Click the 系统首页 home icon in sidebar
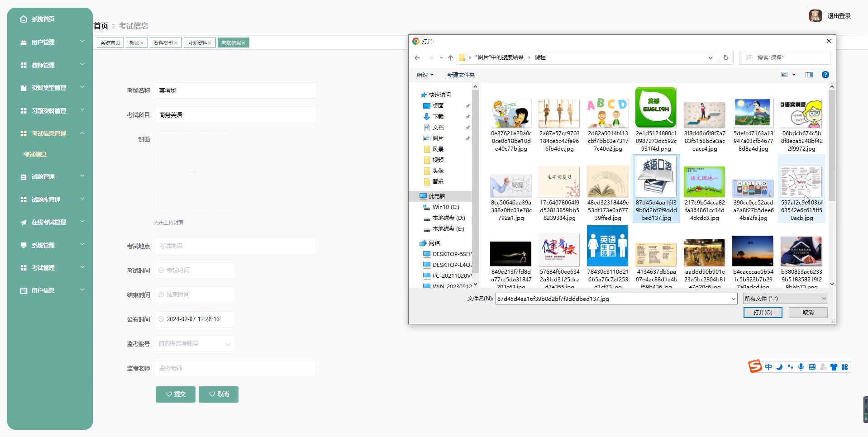This screenshot has height=437, width=868. pos(24,19)
